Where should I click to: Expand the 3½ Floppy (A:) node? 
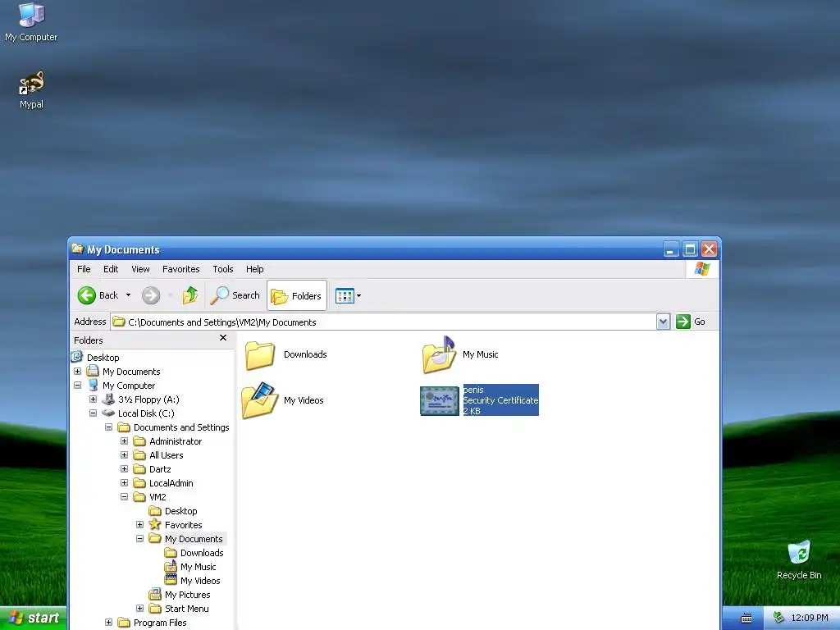[x=94, y=399]
